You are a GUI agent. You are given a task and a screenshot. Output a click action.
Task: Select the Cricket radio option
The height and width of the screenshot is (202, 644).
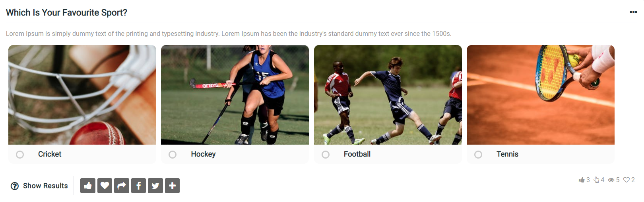point(20,155)
